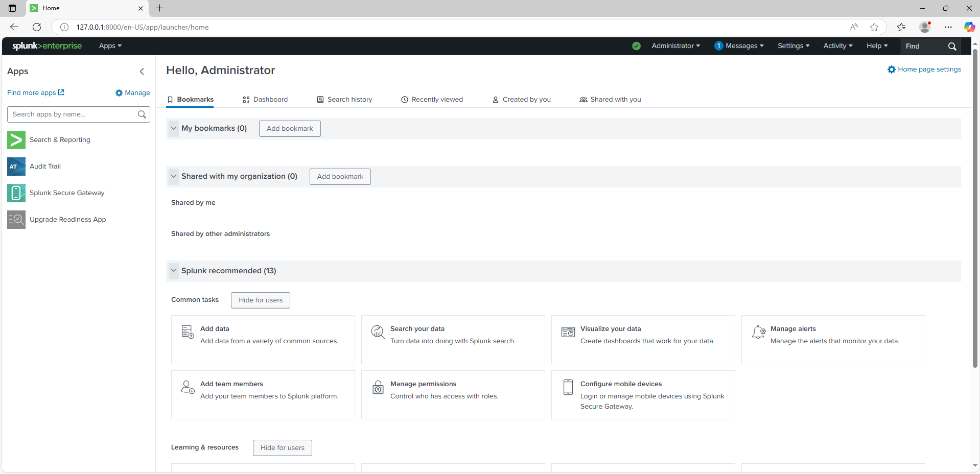Click Hide for users beside Common tasks

pyautogui.click(x=261, y=300)
